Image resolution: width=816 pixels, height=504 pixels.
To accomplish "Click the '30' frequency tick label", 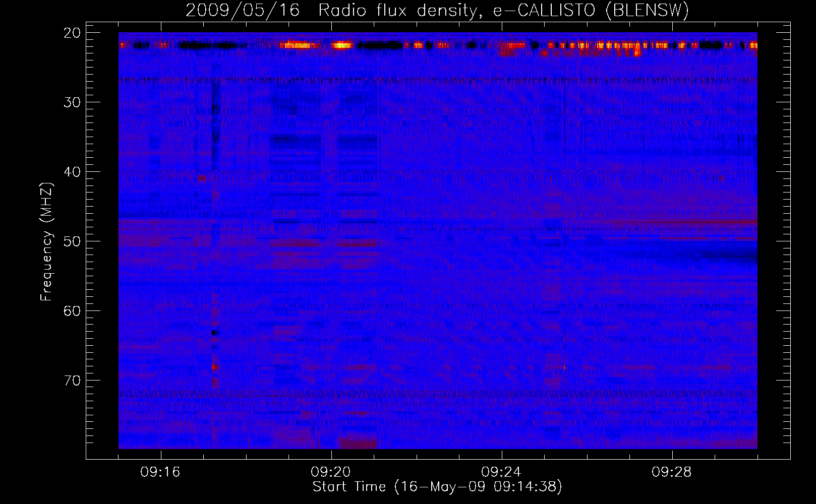I will pyautogui.click(x=73, y=102).
